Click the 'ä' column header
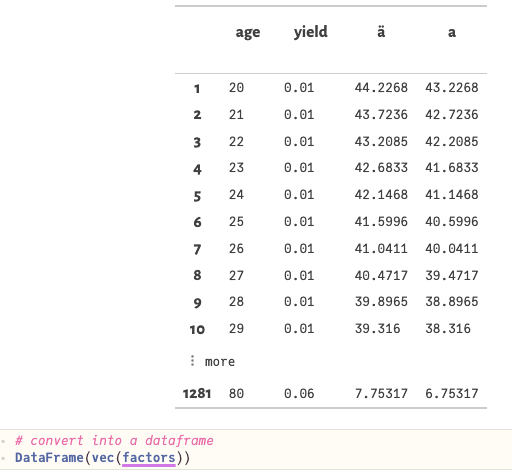 (x=381, y=32)
